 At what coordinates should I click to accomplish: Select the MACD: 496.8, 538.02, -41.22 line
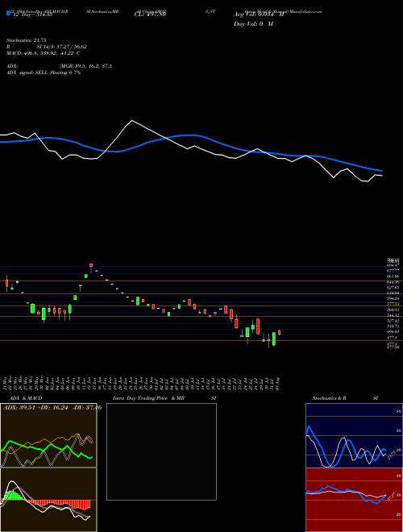(x=43, y=53)
